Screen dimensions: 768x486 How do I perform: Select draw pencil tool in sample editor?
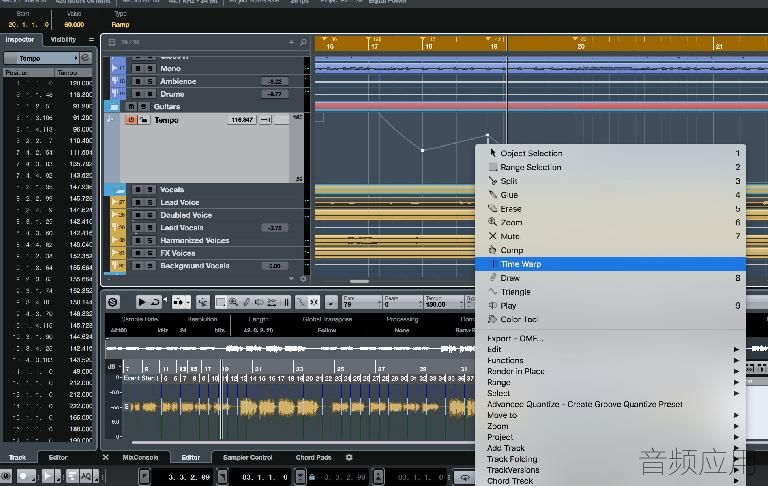pyautogui.click(x=247, y=302)
